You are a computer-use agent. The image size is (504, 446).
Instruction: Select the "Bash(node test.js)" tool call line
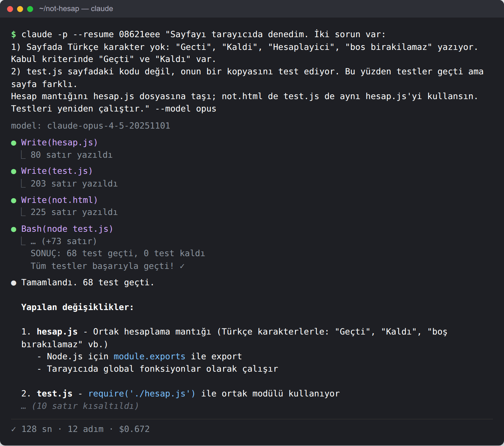(x=67, y=229)
